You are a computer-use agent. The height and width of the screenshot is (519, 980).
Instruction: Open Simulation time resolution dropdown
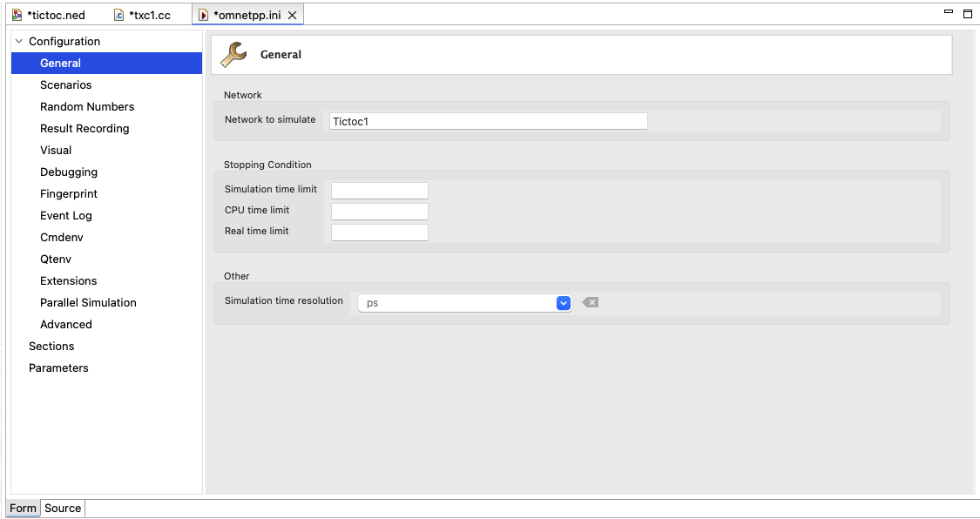(563, 303)
